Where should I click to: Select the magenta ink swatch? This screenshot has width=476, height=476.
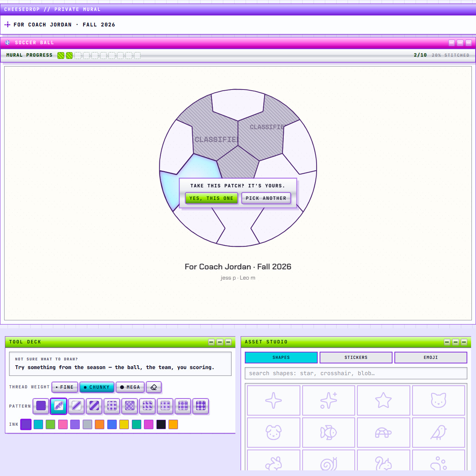[148, 424]
